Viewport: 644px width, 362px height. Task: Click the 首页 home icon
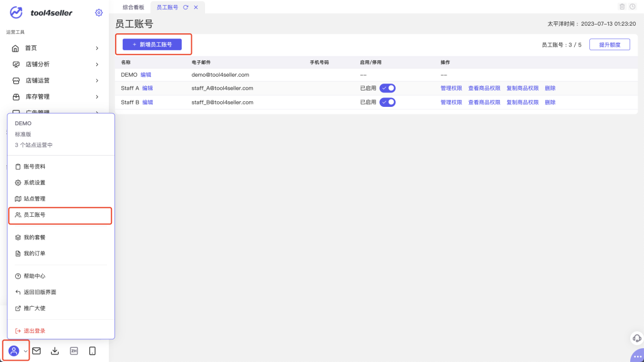click(15, 48)
